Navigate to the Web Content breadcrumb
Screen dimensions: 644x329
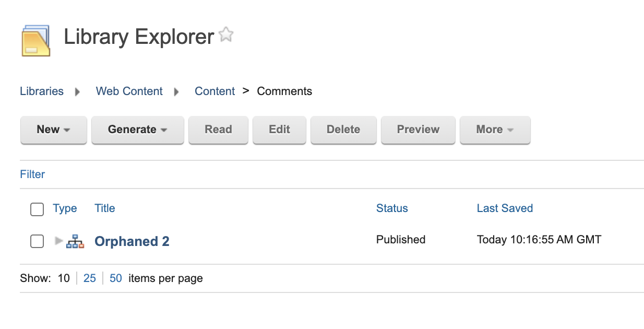(129, 91)
